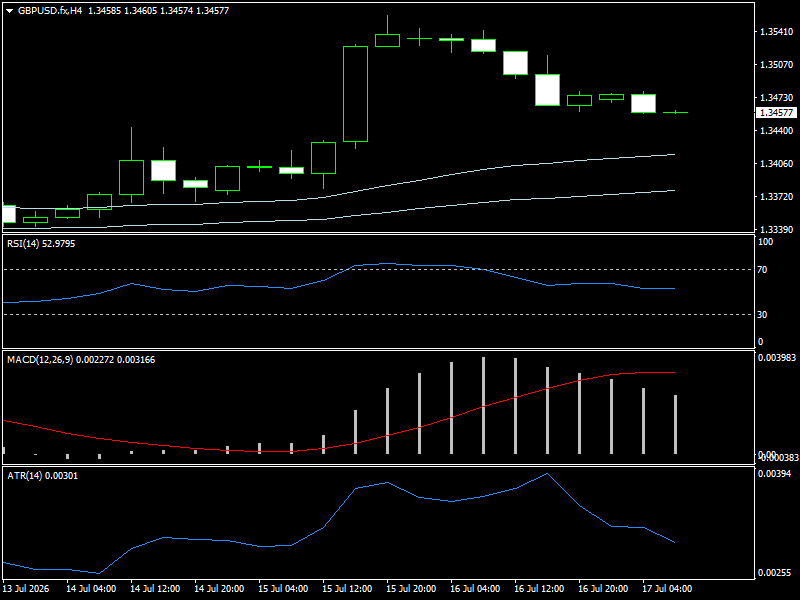The width and height of the screenshot is (800, 600).
Task: Click the 15 Jul 20:00 time label
Action: 411,588
